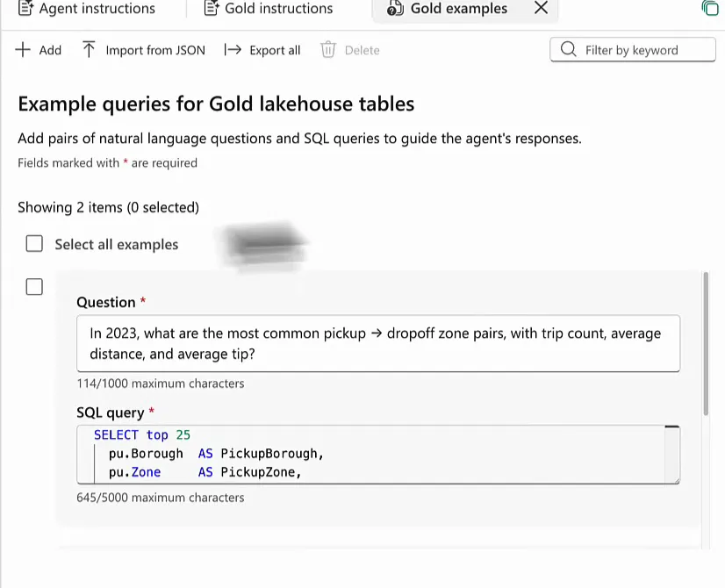Click the 'SQL query' field label
The height and width of the screenshot is (588, 725).
click(111, 412)
